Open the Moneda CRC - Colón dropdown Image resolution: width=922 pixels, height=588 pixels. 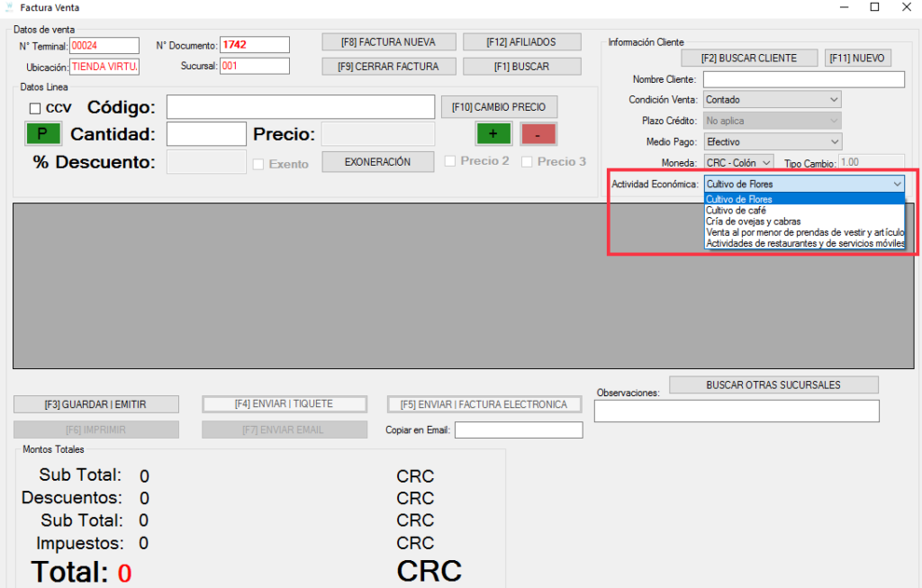pyautogui.click(x=737, y=162)
